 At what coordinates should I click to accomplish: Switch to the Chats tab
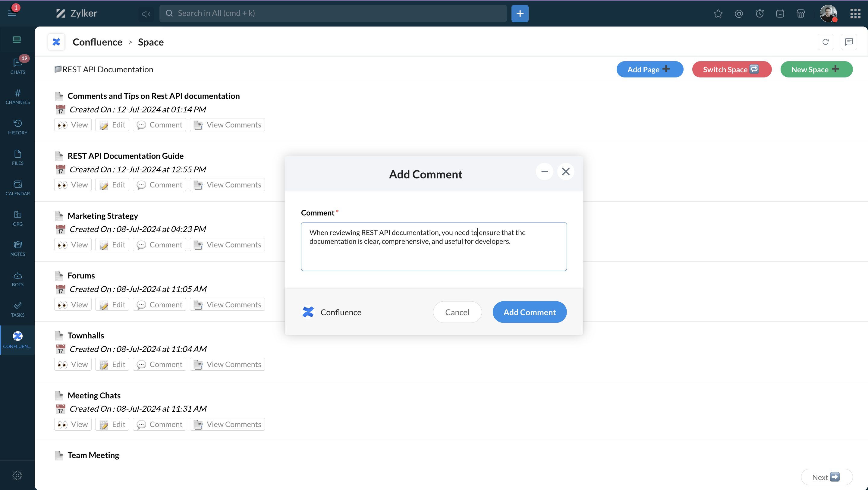click(17, 66)
